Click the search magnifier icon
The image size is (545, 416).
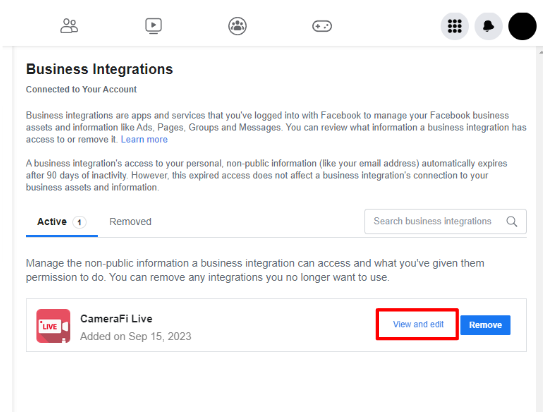click(x=512, y=221)
